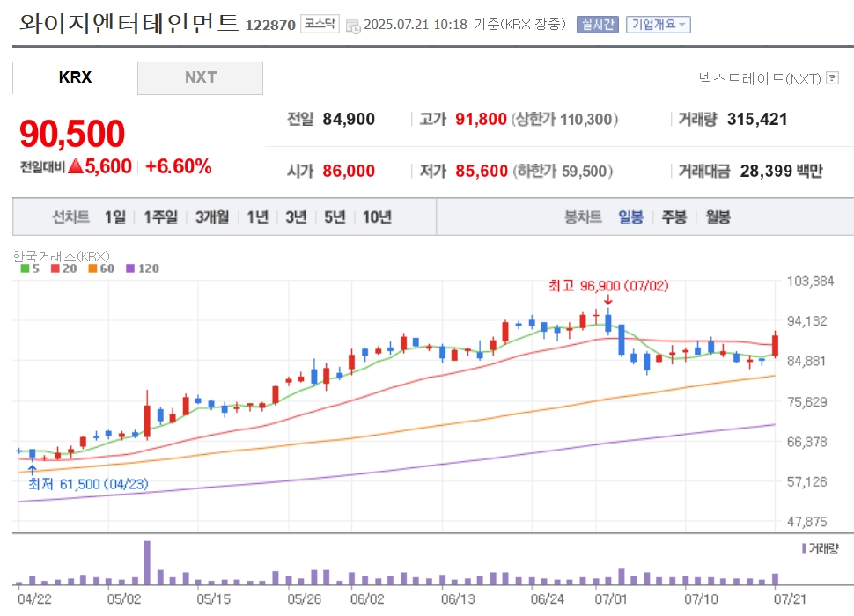Click the 04/22 date axis label
This screenshot has width=854, height=616.
pyautogui.click(x=34, y=599)
